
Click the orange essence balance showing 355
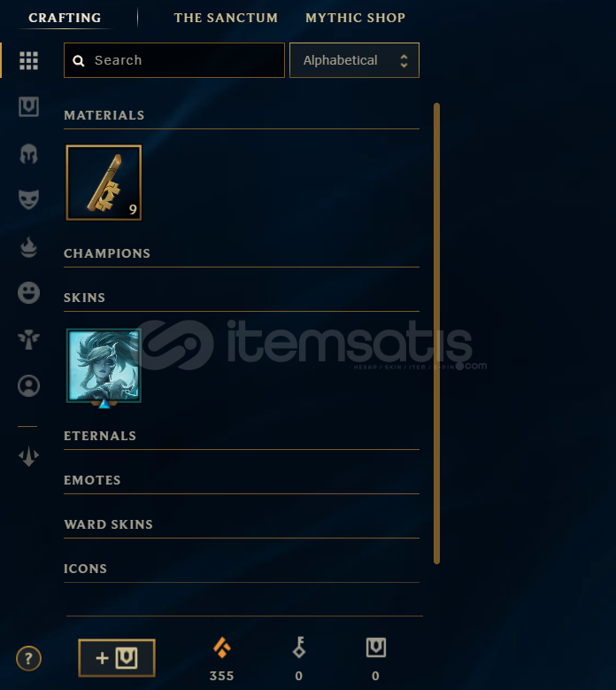tap(221, 659)
